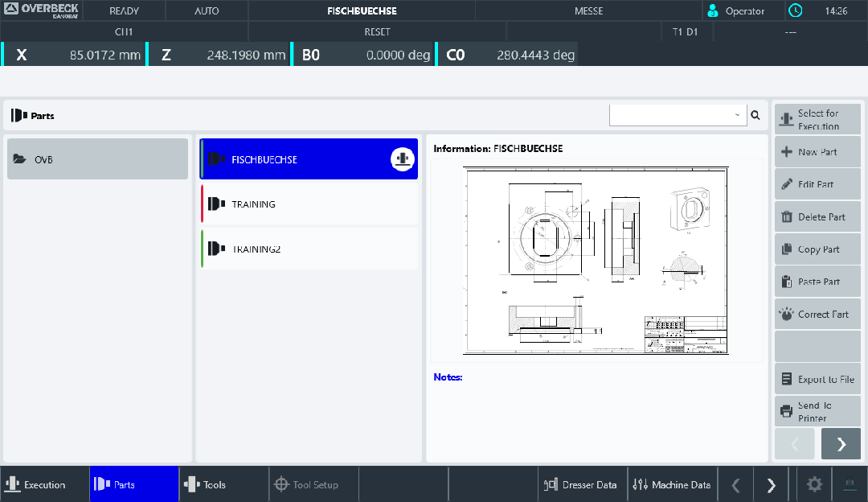Click Copy Part button

click(x=817, y=249)
